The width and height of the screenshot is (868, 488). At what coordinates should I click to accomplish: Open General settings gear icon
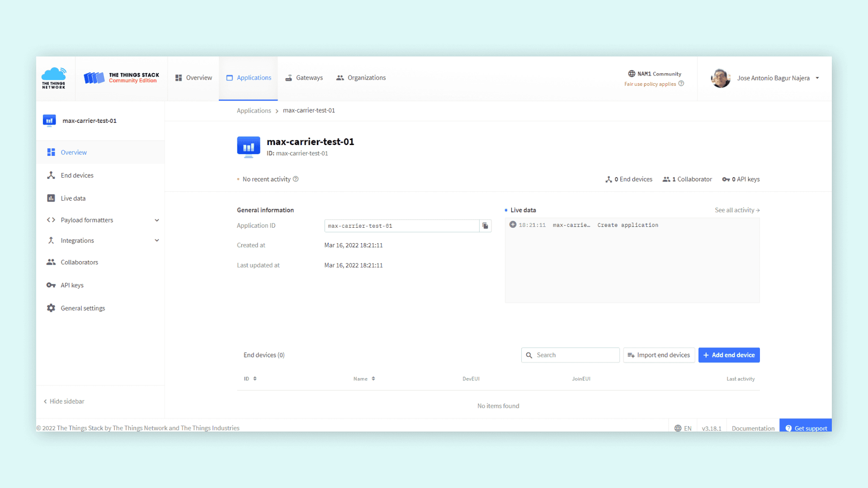(51, 308)
